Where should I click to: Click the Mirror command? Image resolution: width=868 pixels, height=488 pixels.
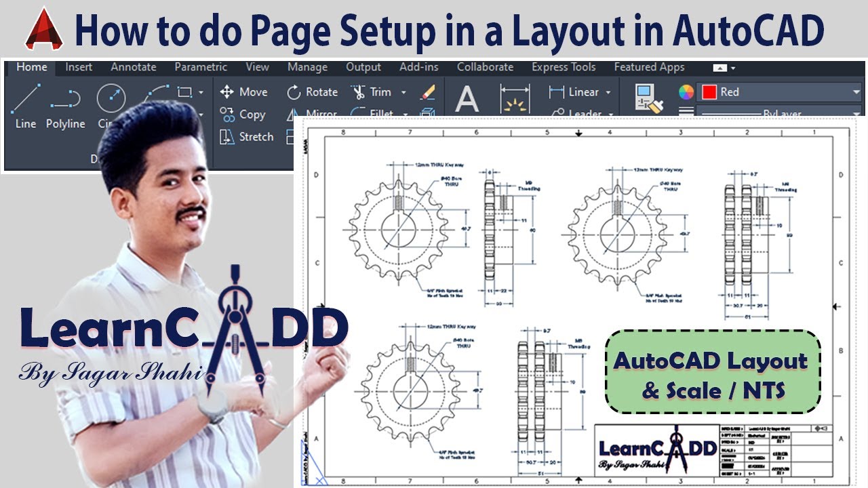coord(312,114)
